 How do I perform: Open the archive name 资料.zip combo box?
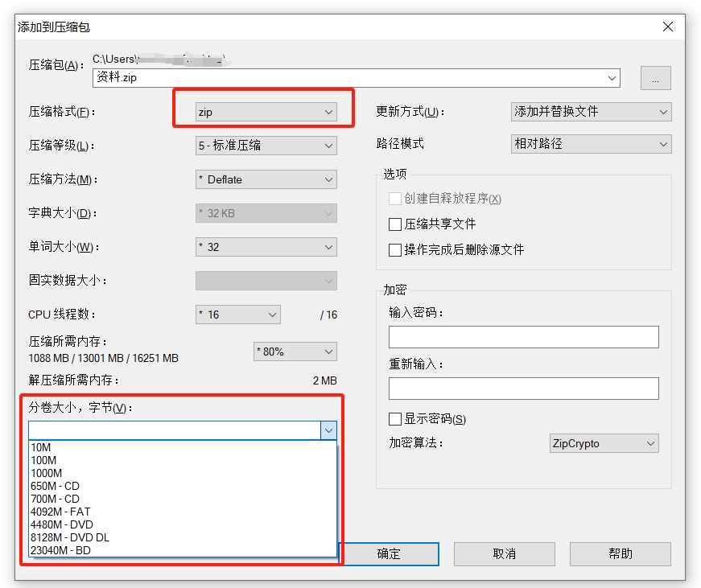[357, 78]
